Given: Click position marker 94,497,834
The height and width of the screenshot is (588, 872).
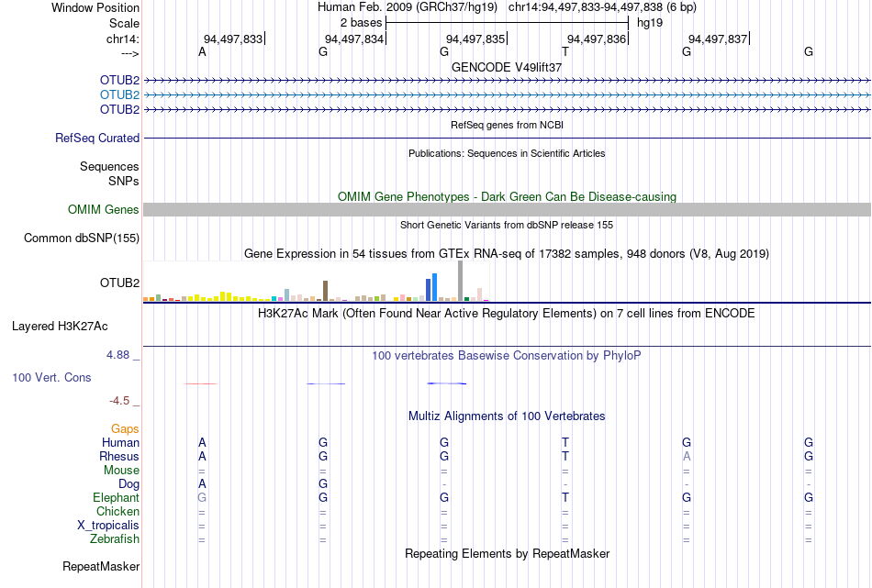Looking at the screenshot, I should coord(354,39).
